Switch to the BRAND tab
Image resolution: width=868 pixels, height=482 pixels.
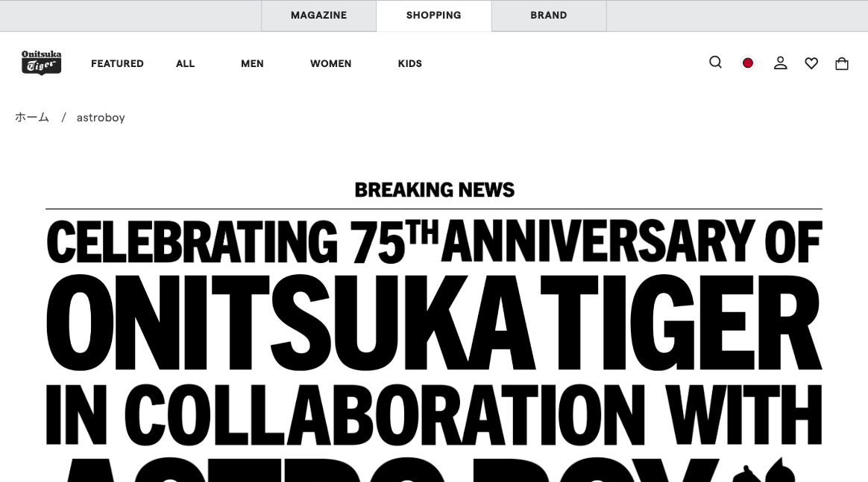(549, 16)
